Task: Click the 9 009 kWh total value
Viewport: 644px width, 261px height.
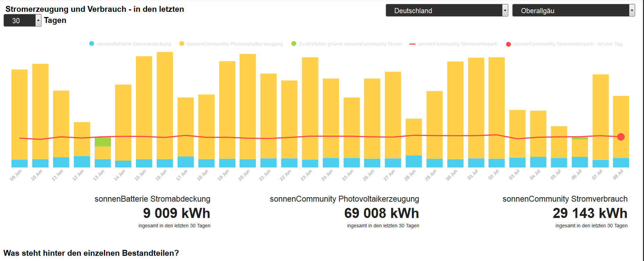Action: click(x=177, y=213)
